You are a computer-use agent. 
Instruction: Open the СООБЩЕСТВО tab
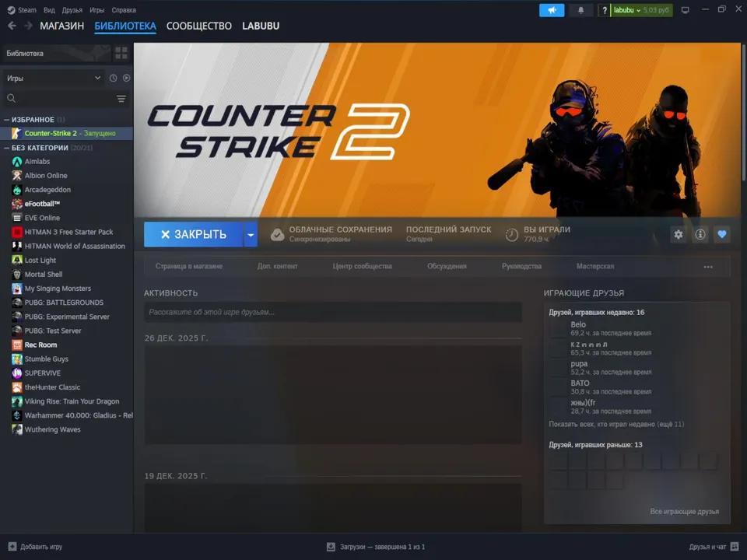pos(199,26)
